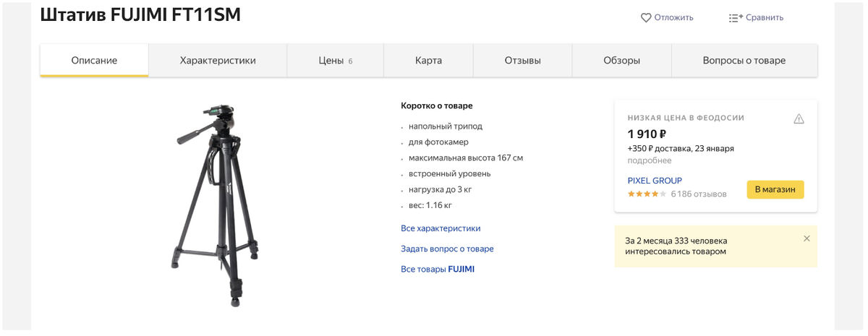The width and height of the screenshot is (868, 336).
Task: Open the Цены tab
Action: point(335,61)
